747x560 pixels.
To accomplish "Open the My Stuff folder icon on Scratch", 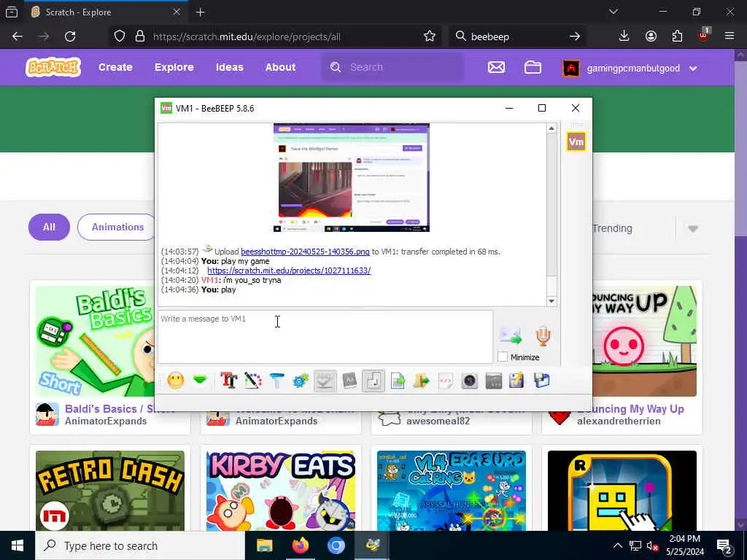I will 533,67.
